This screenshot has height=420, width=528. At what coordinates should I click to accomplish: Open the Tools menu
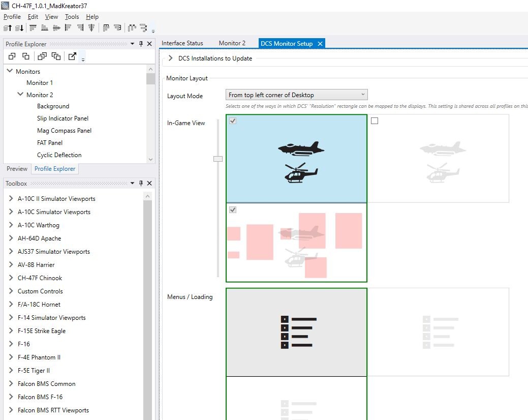[x=72, y=16]
